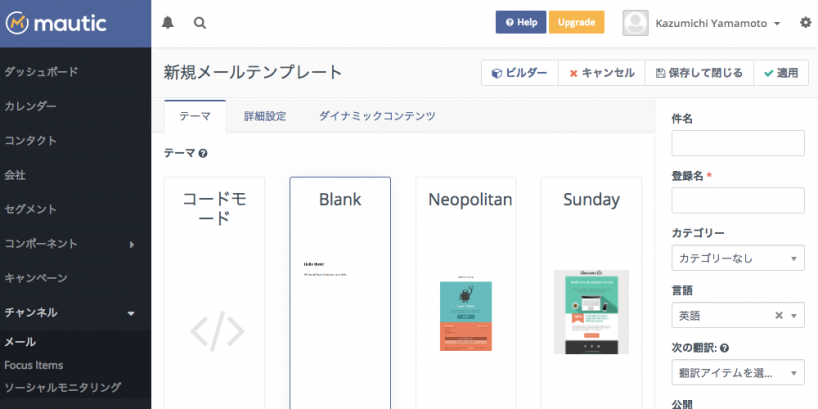Switch to the 詳細設定 tab
The image size is (818, 409).
[x=265, y=116]
